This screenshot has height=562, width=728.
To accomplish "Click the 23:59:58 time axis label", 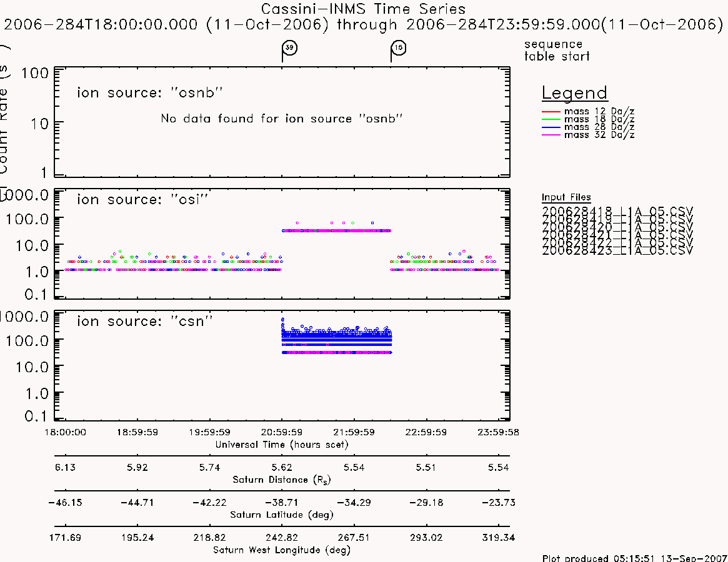I will (x=499, y=432).
